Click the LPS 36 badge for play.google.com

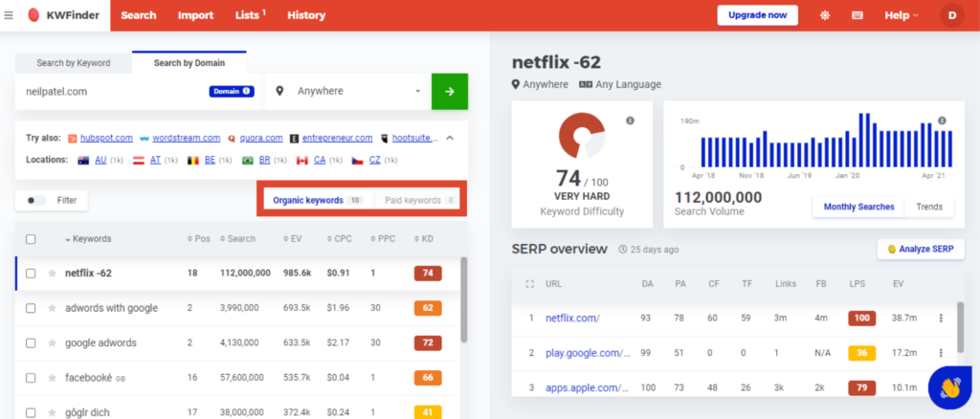click(x=862, y=353)
